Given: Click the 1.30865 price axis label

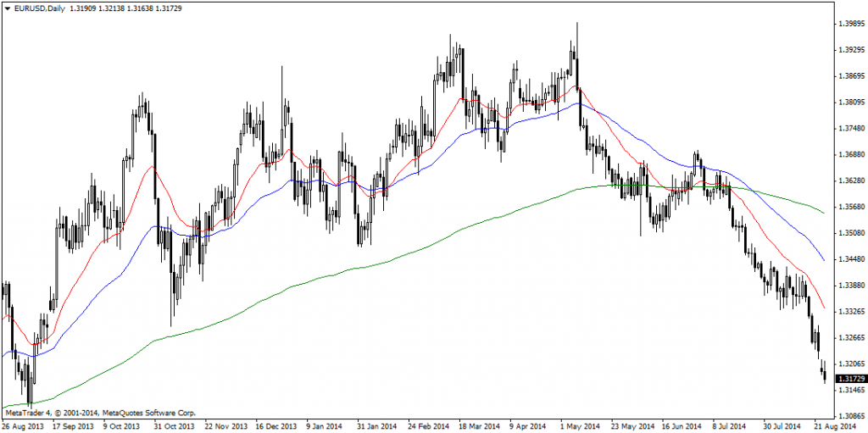Looking at the screenshot, I should pos(850,417).
